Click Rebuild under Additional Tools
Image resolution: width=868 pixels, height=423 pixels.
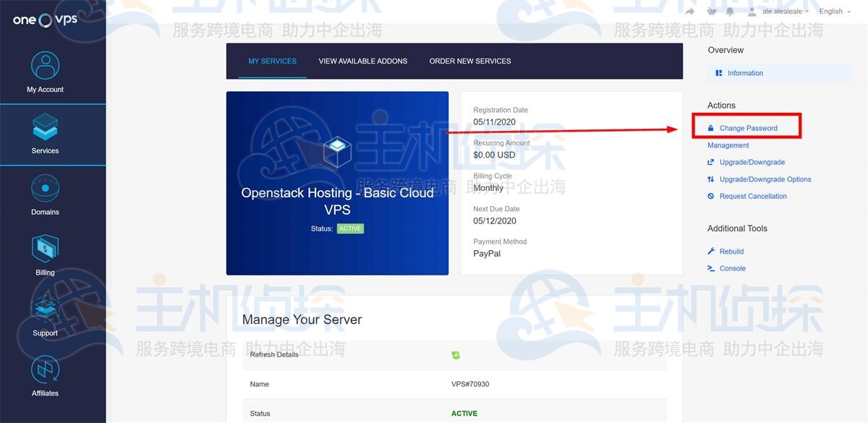731,251
